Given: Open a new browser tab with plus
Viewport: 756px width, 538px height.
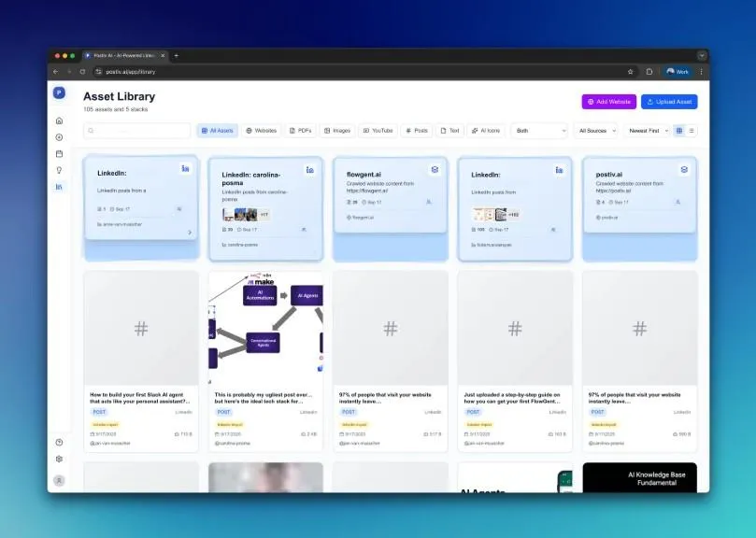Looking at the screenshot, I should (176, 56).
